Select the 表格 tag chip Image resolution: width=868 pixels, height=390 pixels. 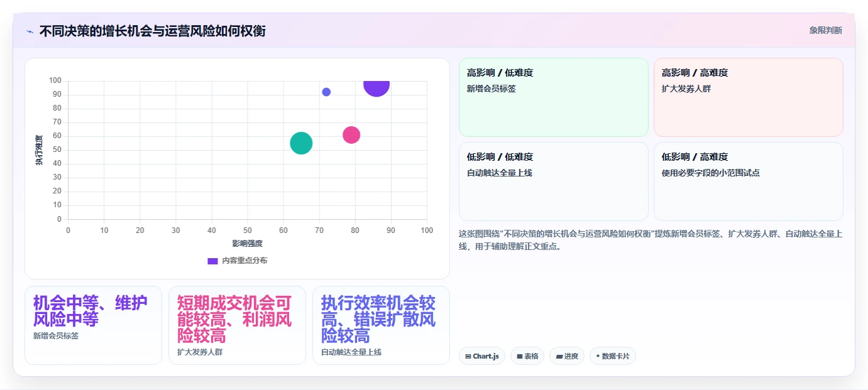coord(527,356)
